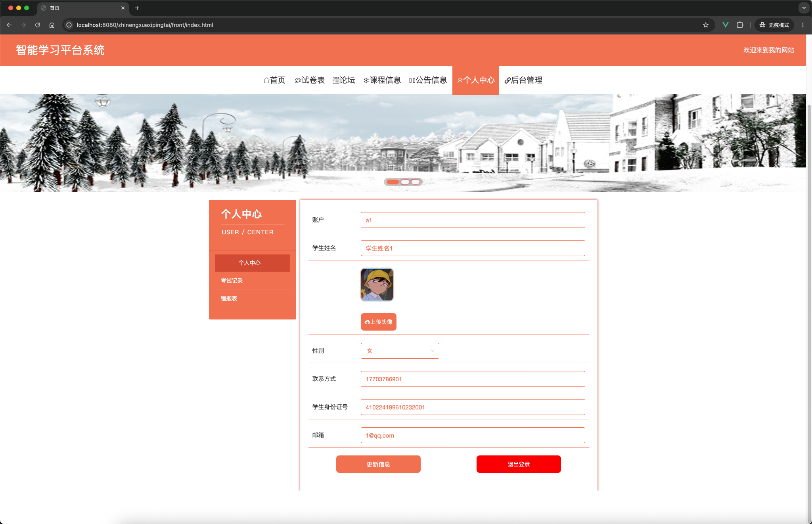812x524 pixels.
Task: Open a new tab with the plus icon
Action: 137,8
